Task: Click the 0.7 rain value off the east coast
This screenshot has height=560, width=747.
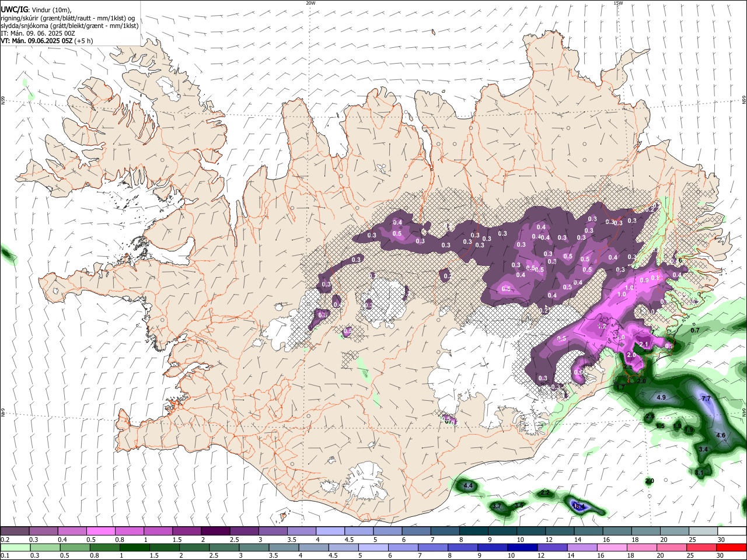Action: (695, 330)
